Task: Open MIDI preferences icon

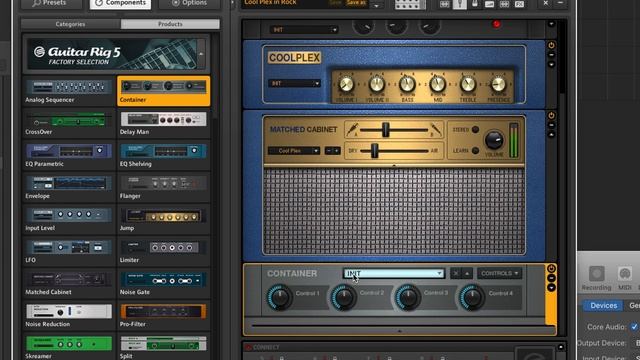Action: click(625, 278)
